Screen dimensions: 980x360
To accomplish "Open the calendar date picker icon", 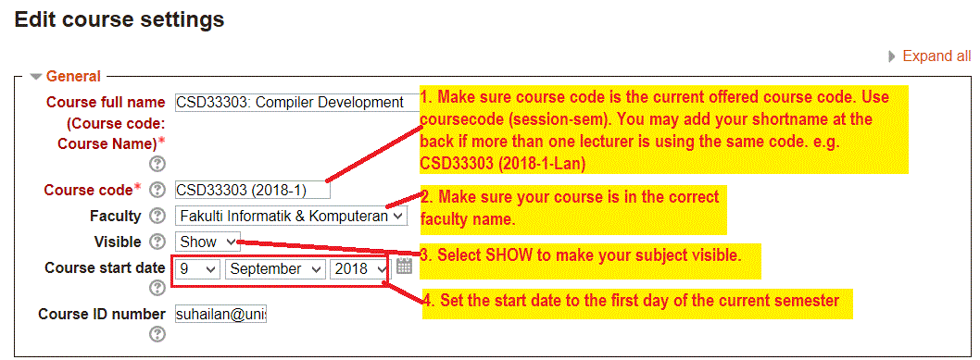I will (405, 267).
